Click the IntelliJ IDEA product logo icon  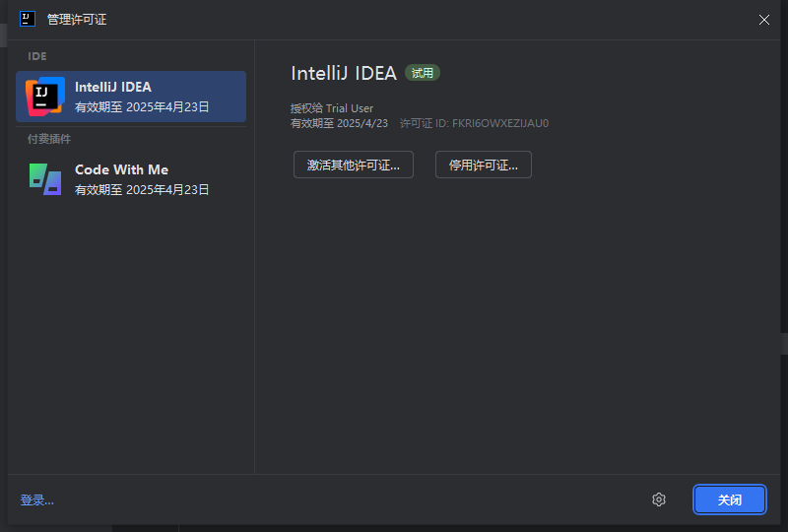click(45, 97)
